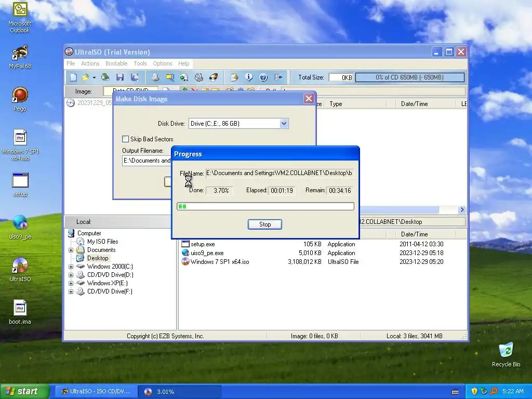Click the New image toolbar icon
The image size is (532, 399).
[74, 77]
